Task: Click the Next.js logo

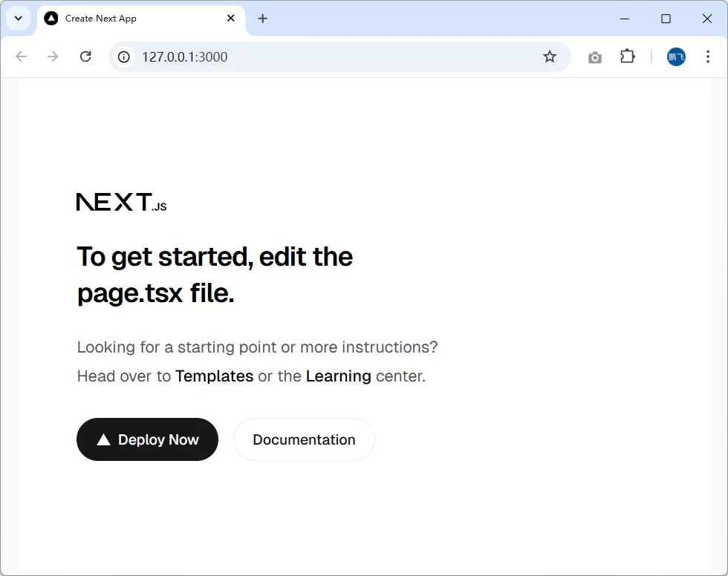Action: [121, 202]
